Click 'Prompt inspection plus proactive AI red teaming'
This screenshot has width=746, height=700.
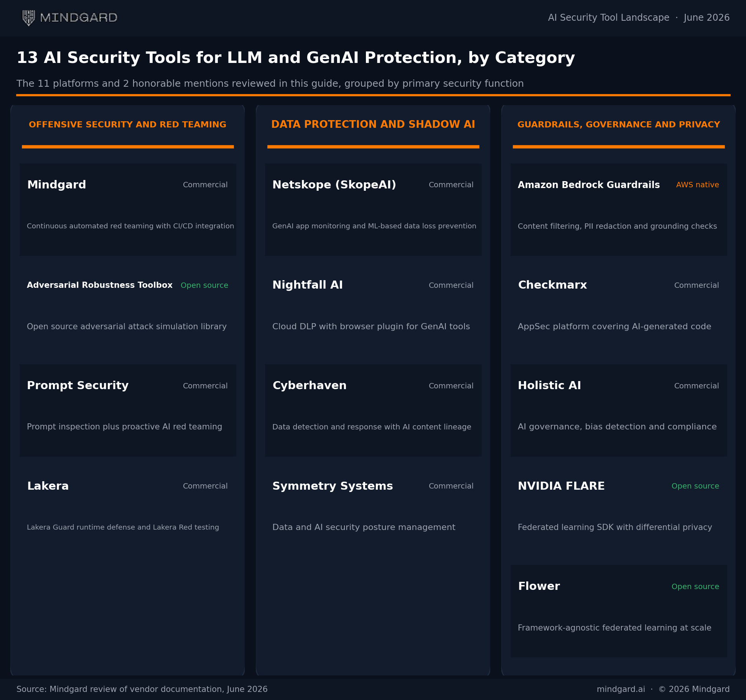pos(125,427)
